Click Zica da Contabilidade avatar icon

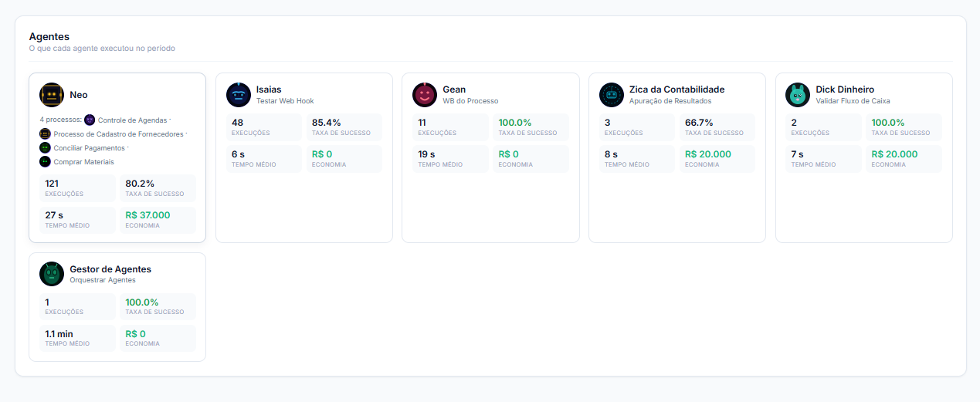click(x=612, y=95)
